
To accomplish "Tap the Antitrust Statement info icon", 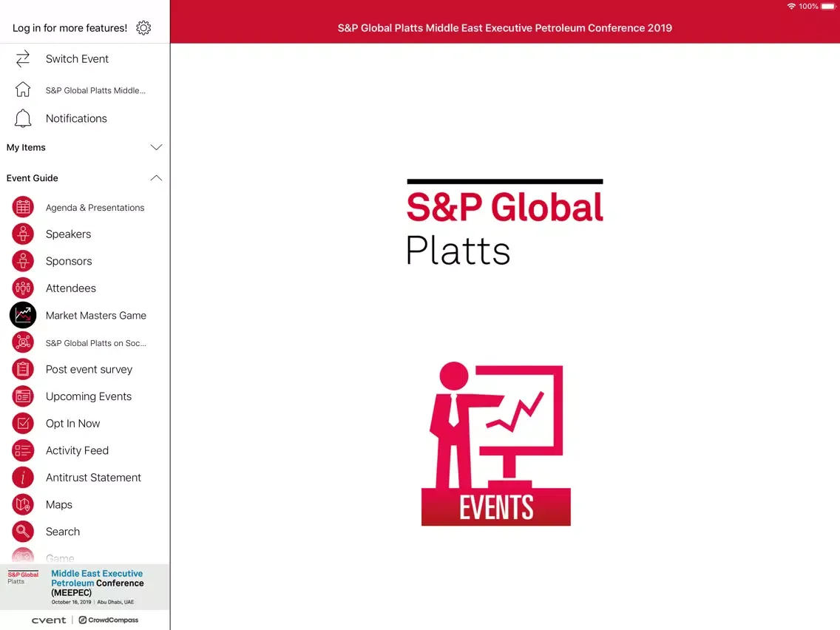I will pyautogui.click(x=23, y=478).
